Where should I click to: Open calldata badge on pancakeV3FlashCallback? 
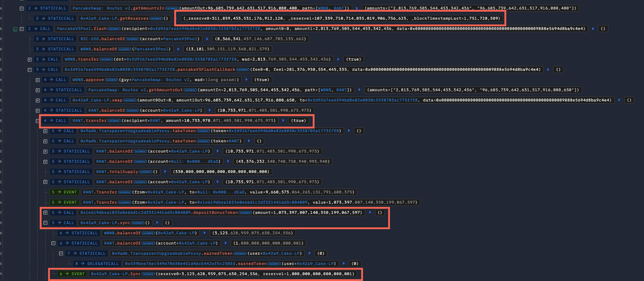[x=243, y=69]
